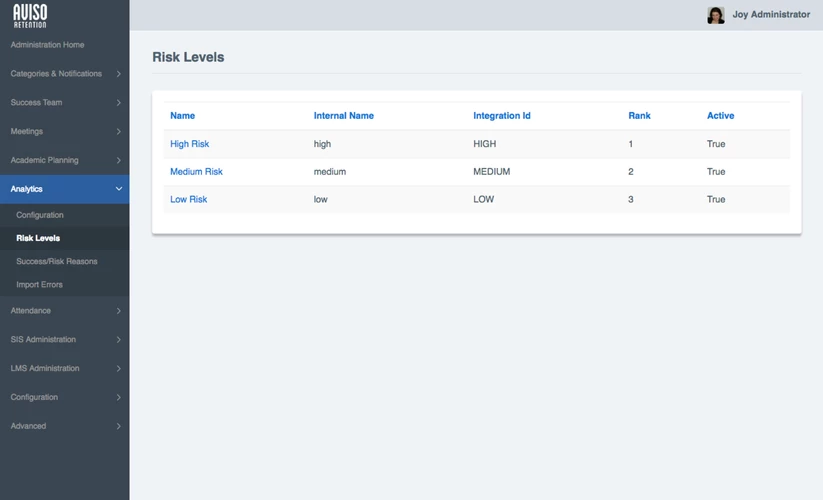This screenshot has height=500, width=823.
Task: Open Joy Administrator's avatar picture
Action: pos(715,15)
